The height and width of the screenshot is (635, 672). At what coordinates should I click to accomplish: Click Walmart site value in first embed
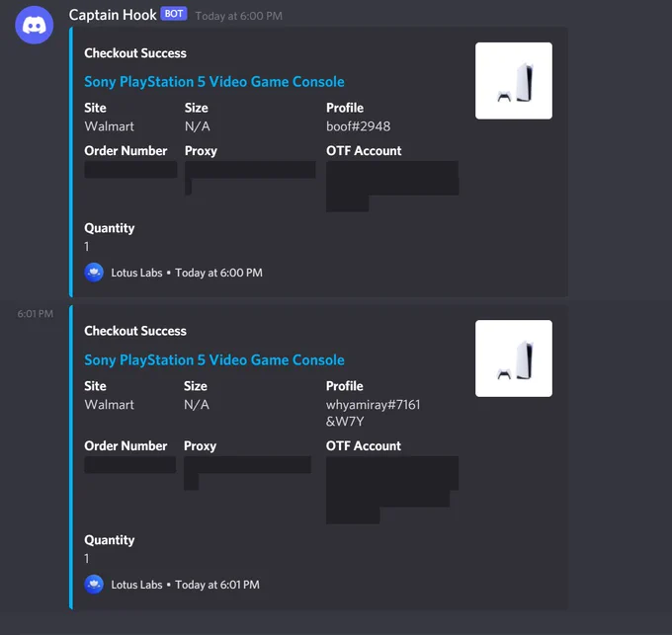[x=110, y=126]
